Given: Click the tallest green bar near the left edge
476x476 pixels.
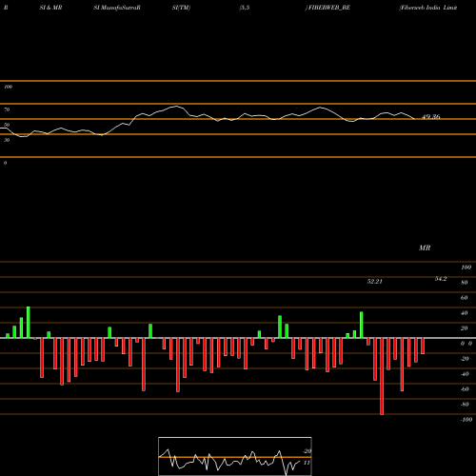Looking at the screenshot, I should click(x=28, y=323).
